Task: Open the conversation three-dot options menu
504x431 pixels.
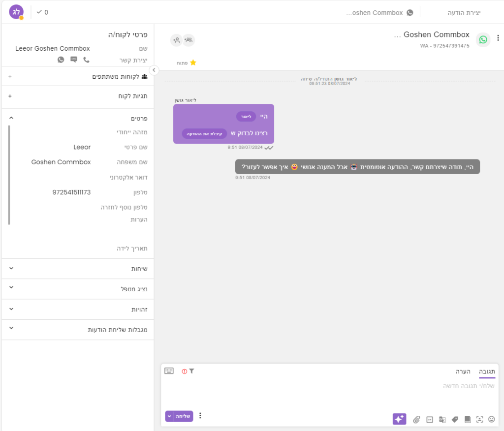Action: pyautogui.click(x=498, y=38)
